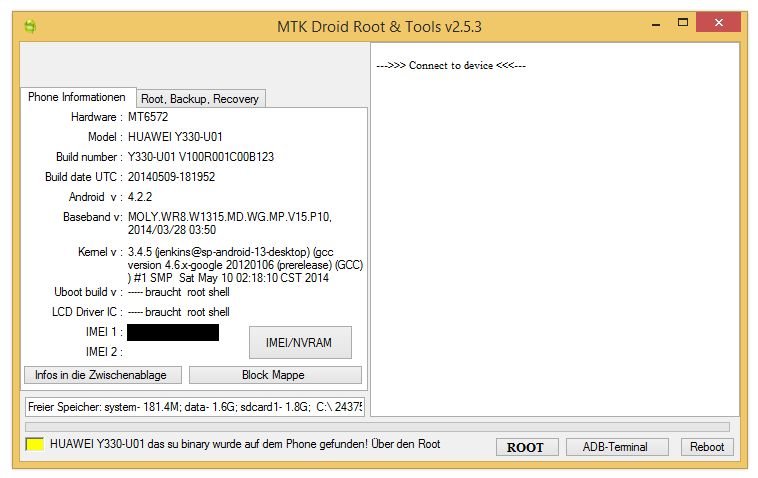Select the Phone Informationen tab

pyautogui.click(x=77, y=97)
